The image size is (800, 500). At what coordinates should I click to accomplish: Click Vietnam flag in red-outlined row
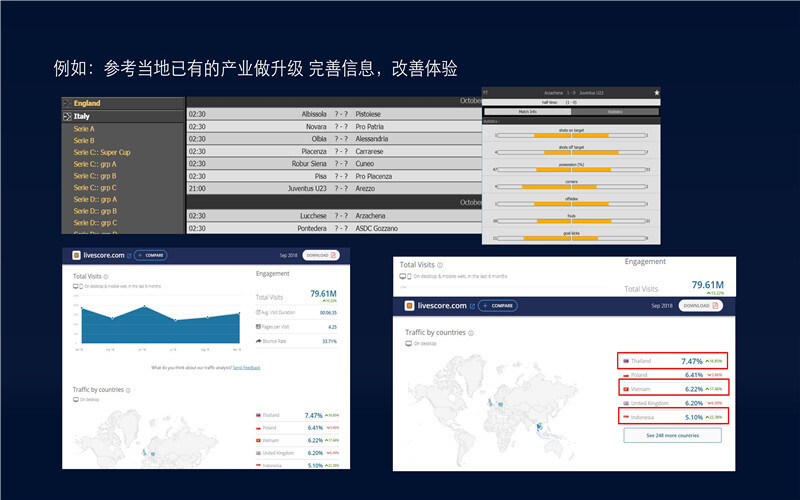pyautogui.click(x=624, y=388)
